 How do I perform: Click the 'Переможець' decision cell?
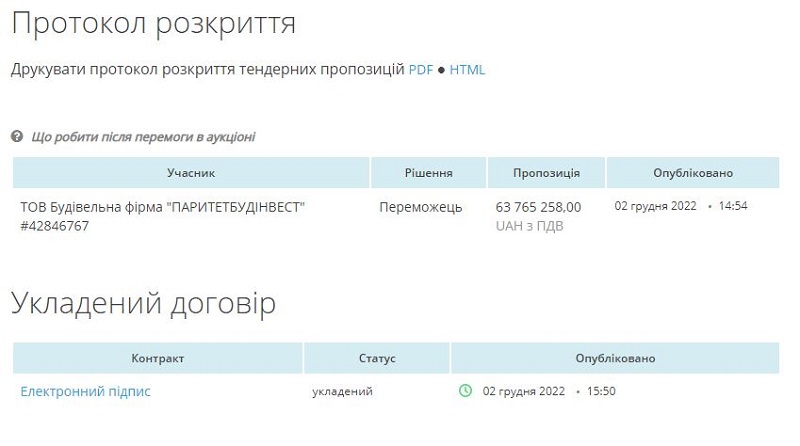point(420,207)
